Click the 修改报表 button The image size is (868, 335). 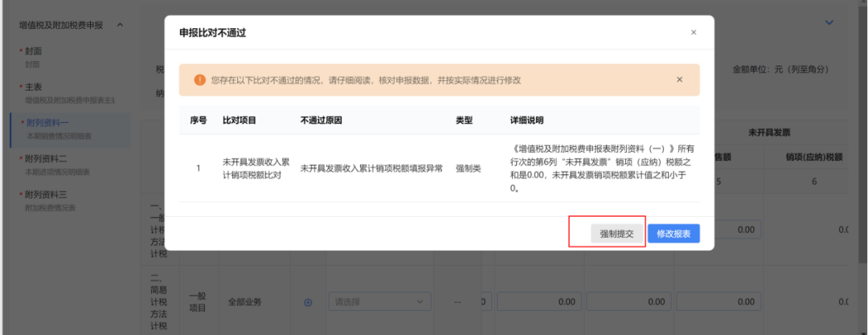click(674, 234)
